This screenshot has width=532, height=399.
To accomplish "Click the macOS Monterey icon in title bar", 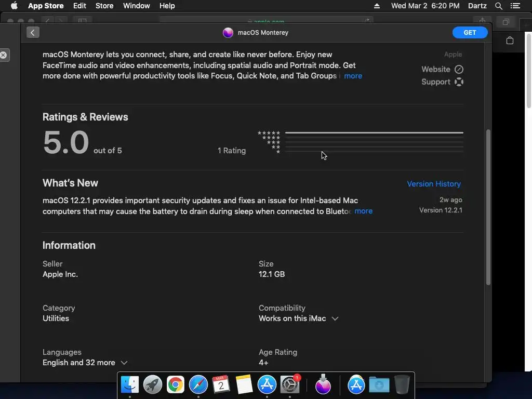I will click(x=228, y=33).
